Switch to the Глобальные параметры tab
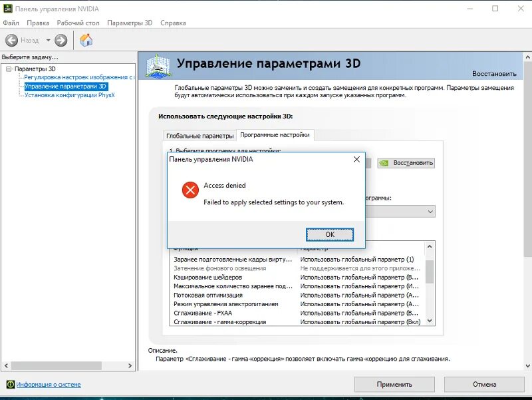The width and height of the screenshot is (532, 400). tap(200, 136)
